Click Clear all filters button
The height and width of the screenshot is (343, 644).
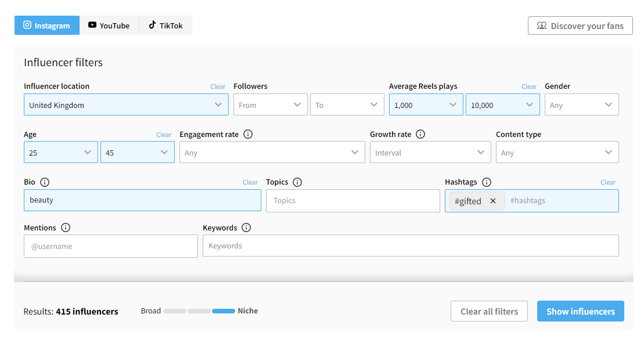click(x=489, y=312)
